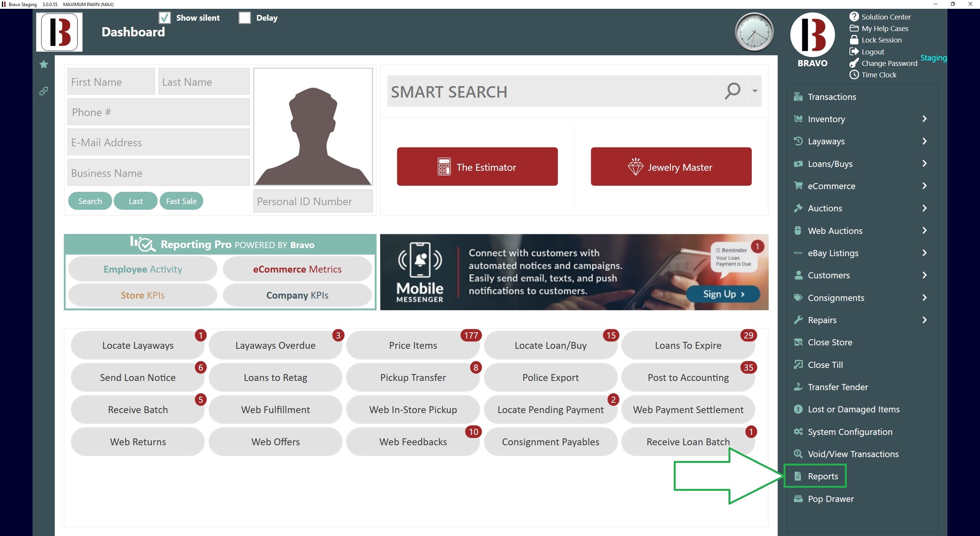
Task: Click Web Feedbacks task button
Action: [x=413, y=442]
